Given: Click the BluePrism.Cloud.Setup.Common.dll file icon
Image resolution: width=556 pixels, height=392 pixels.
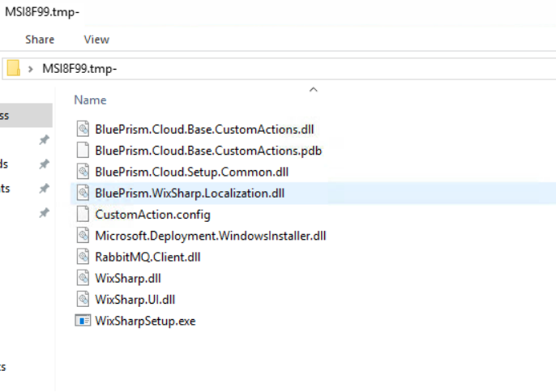Looking at the screenshot, I should point(83,172).
